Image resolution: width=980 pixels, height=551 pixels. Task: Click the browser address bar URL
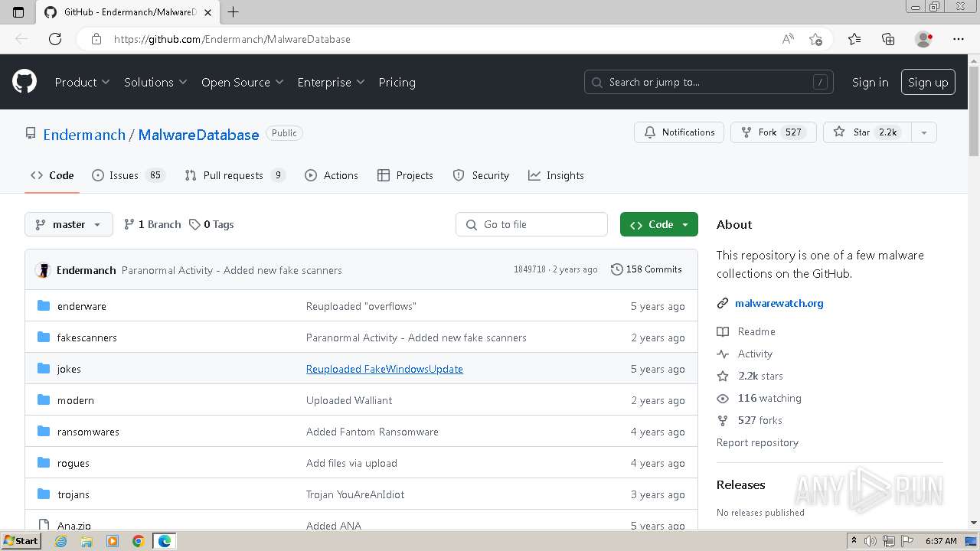232,39
